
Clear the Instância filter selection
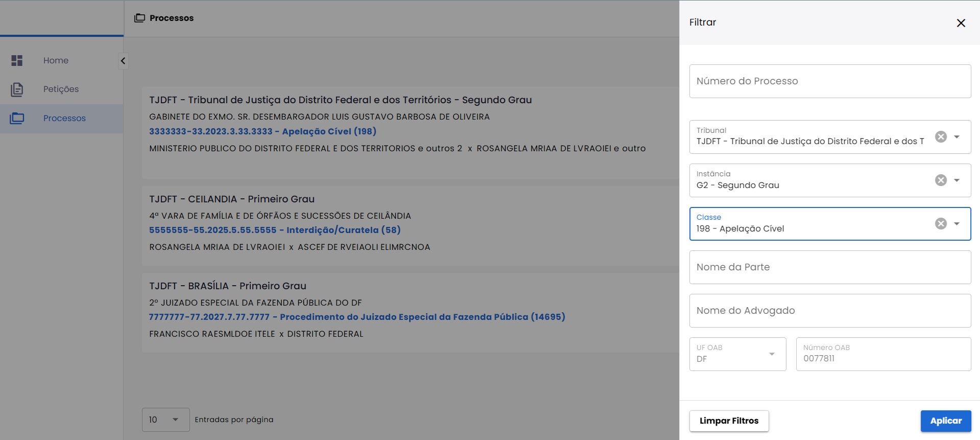(941, 180)
